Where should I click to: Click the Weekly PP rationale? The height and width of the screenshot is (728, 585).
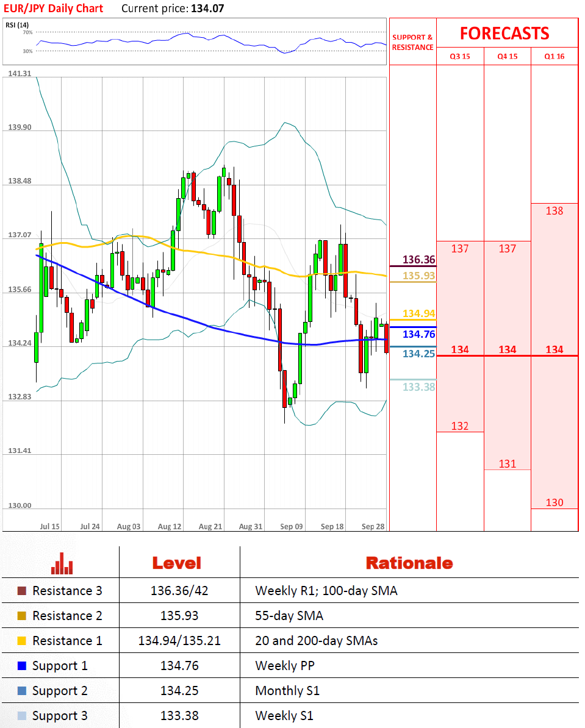(285, 666)
